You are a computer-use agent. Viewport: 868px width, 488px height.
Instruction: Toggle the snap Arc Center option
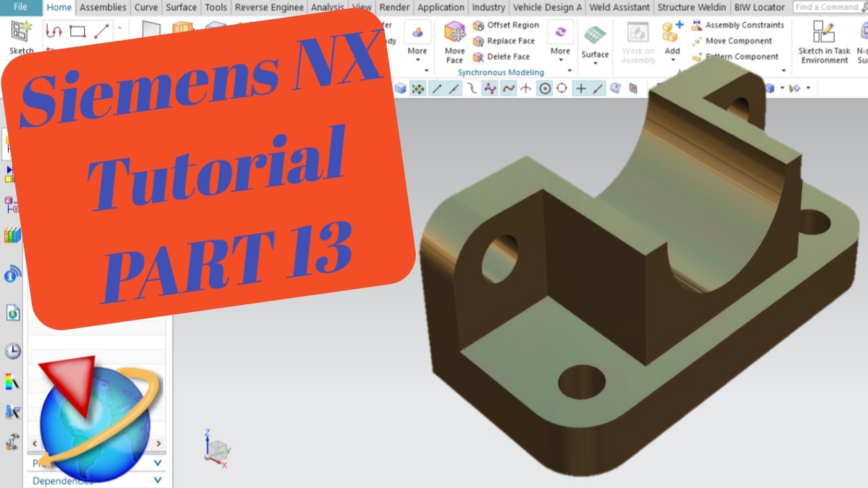coord(545,88)
